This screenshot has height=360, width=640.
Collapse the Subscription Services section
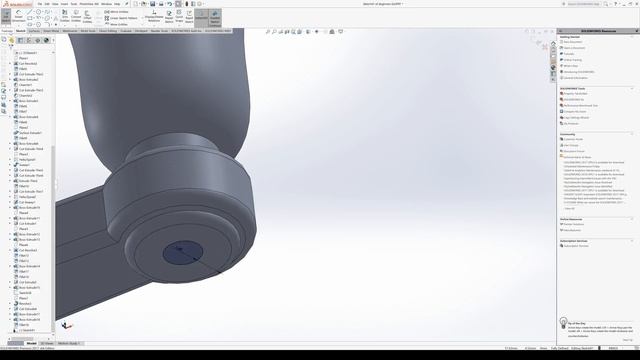coord(632,241)
